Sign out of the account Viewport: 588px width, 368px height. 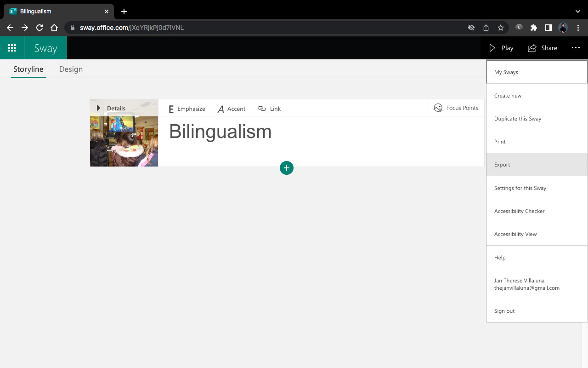tap(504, 310)
